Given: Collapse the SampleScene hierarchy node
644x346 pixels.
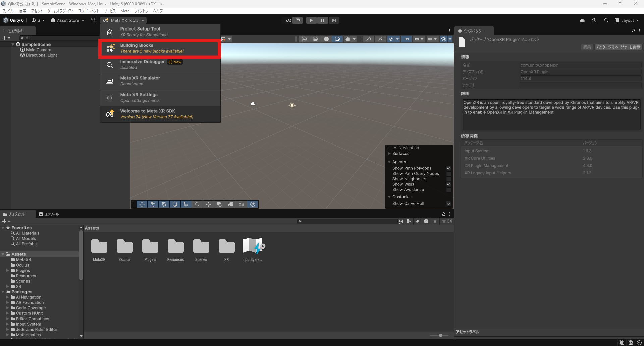Looking at the screenshot, I should [x=13, y=44].
